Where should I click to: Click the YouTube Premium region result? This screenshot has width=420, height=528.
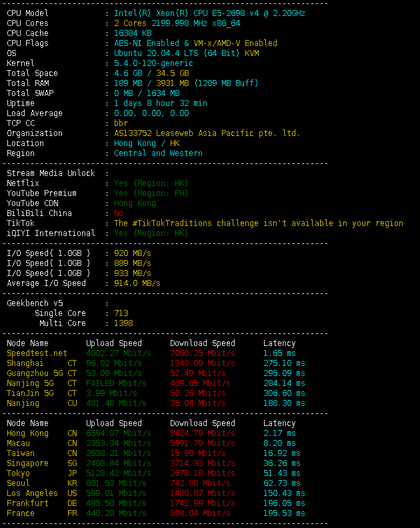(151, 193)
